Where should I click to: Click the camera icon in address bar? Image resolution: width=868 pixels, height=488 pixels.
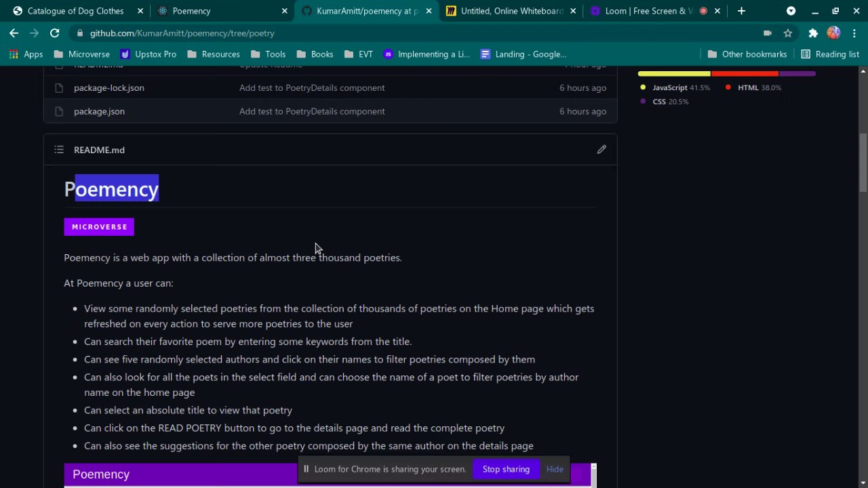(768, 33)
